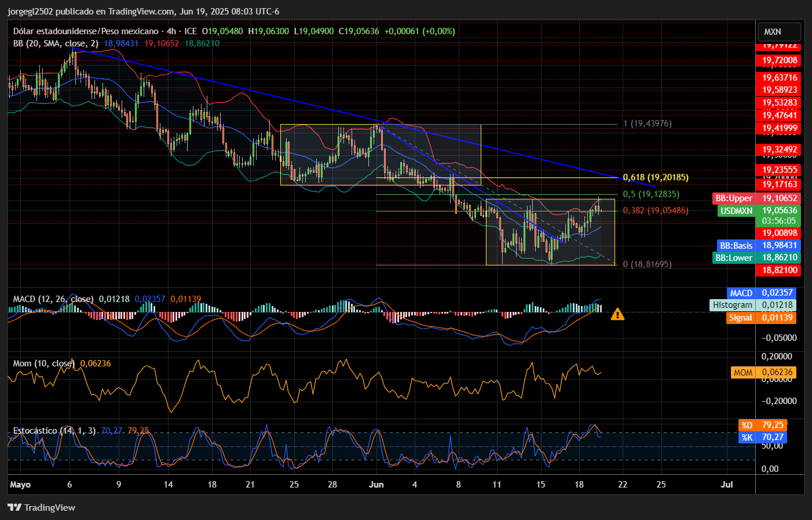Image resolution: width=812 pixels, height=520 pixels.
Task: Click the red price label '19,00898'
Action: coord(779,233)
